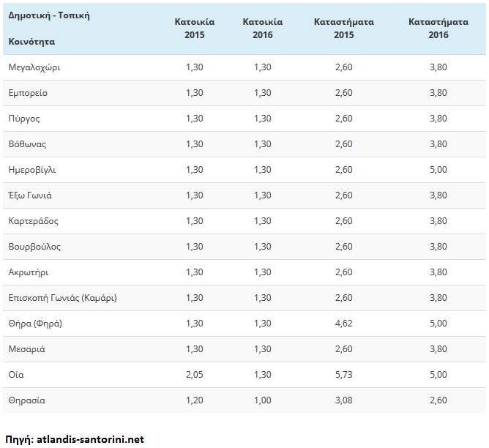
Task: Select the Θηρασία community name
Action: coord(26,400)
